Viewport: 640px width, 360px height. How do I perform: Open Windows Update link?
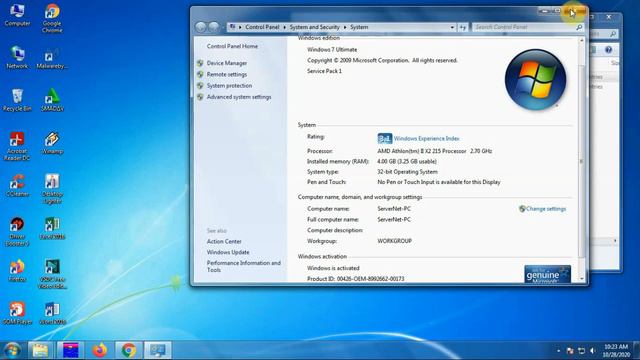click(x=228, y=252)
